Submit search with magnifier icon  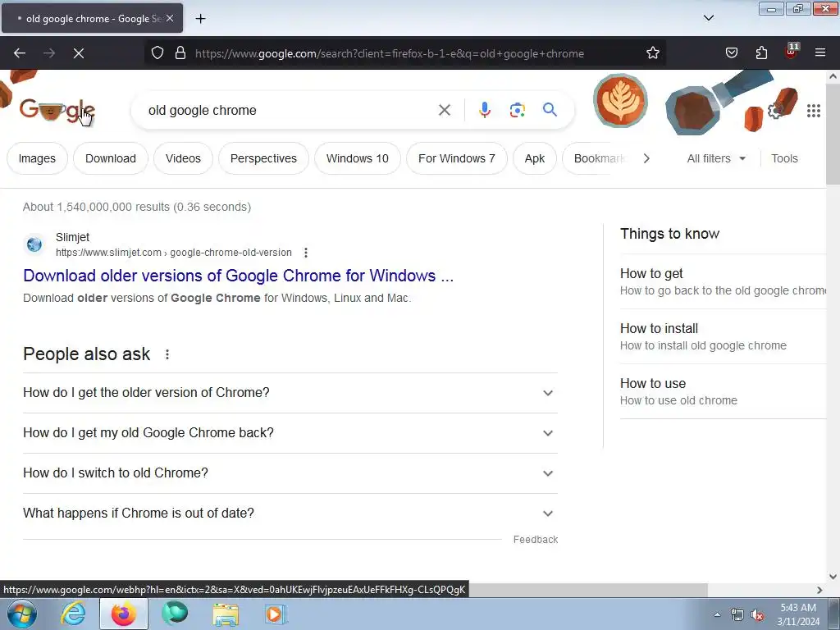pos(550,110)
